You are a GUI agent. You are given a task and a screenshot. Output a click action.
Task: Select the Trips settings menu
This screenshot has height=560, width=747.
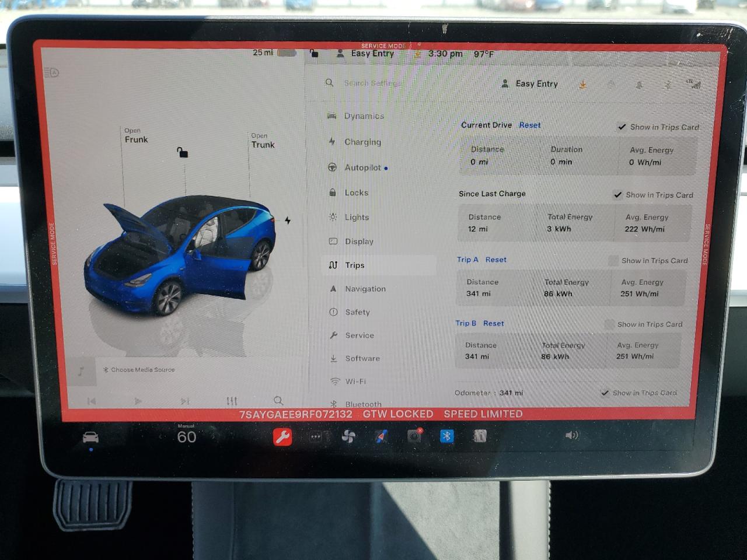click(x=378, y=265)
